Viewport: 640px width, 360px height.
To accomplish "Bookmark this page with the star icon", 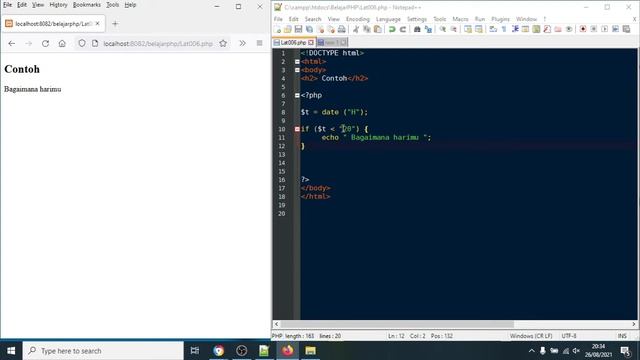I will [x=223, y=43].
